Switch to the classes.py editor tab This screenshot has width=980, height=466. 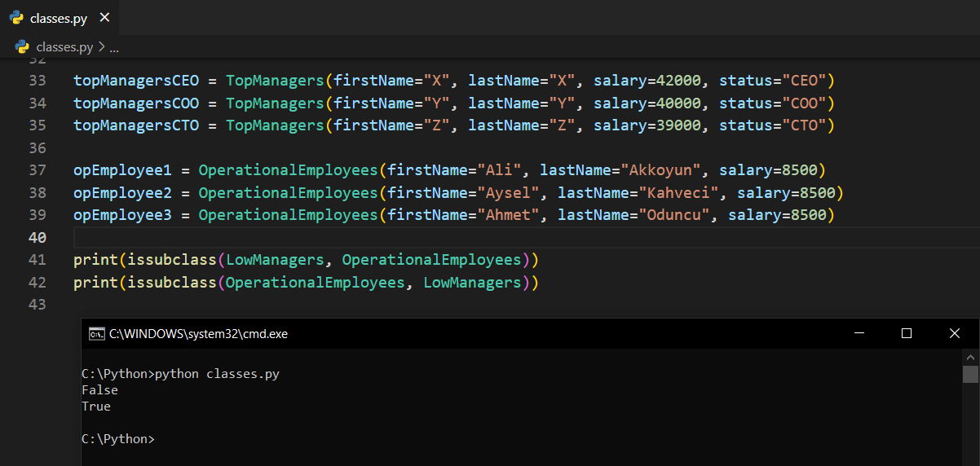[x=59, y=18]
